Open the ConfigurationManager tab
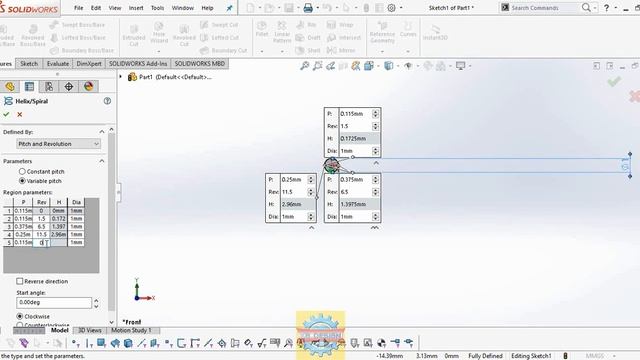Viewport: 640px width, 360px height. point(49,86)
